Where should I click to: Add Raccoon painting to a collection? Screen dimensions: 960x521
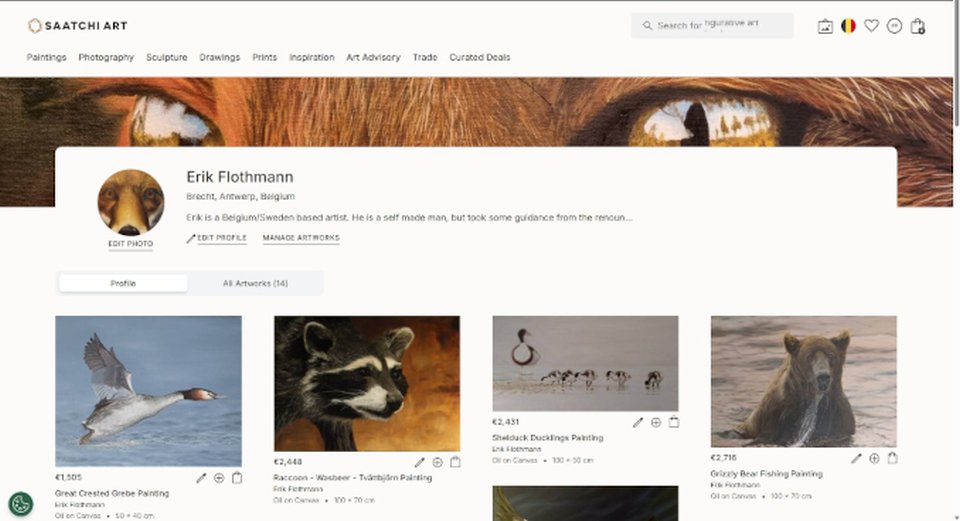coord(438,462)
